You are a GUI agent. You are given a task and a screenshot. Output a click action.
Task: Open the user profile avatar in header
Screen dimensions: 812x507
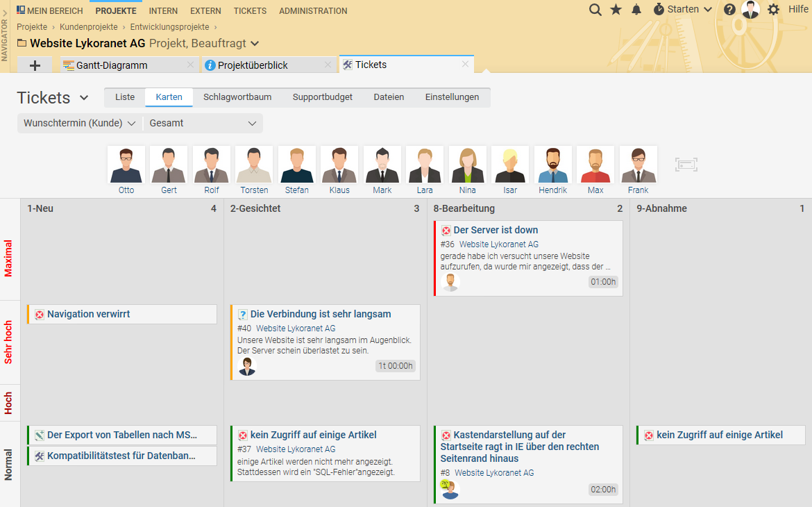tap(750, 9)
